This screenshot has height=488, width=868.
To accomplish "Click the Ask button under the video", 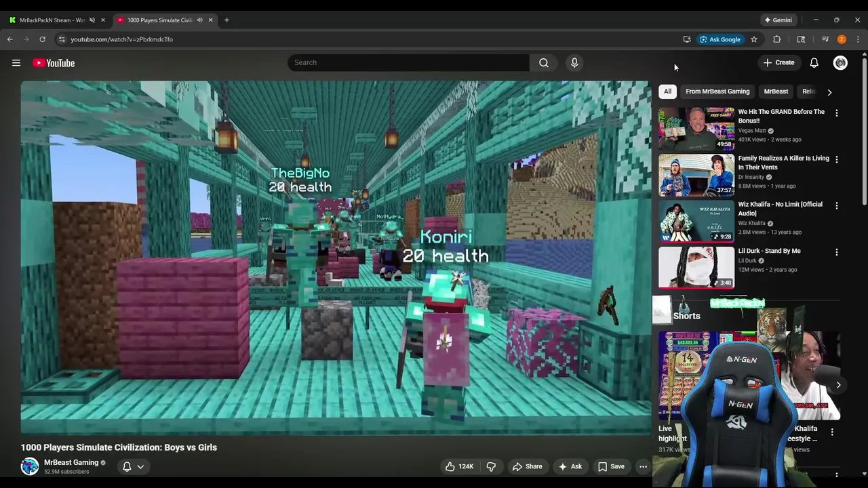I will (x=570, y=466).
